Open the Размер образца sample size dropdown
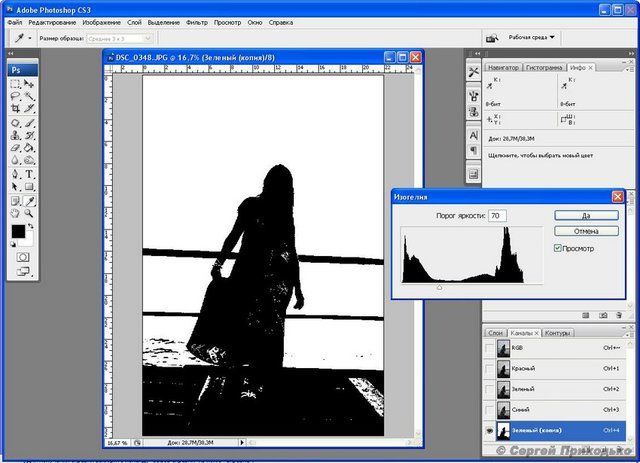 coord(110,37)
